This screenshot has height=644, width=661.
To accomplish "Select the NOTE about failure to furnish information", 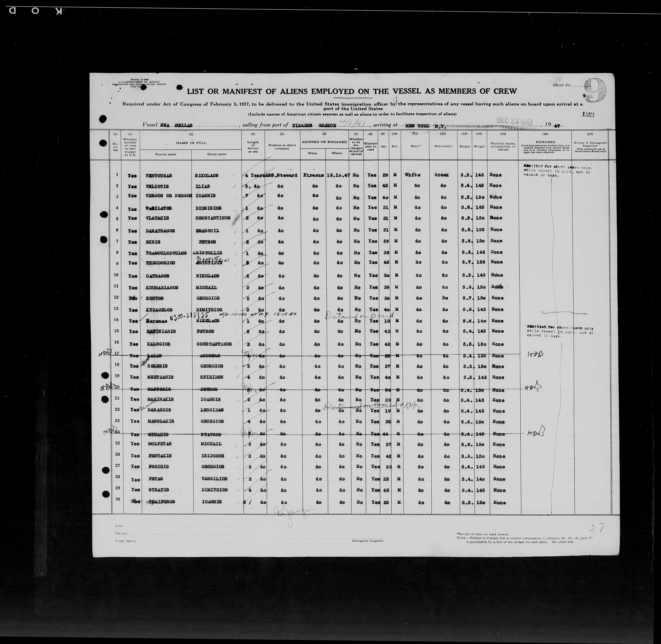I will point(525,540).
